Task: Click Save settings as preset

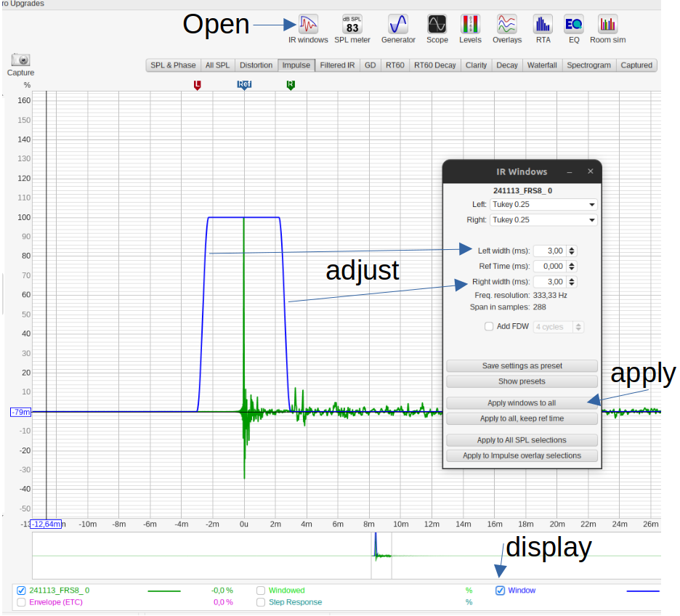Action: tap(522, 366)
